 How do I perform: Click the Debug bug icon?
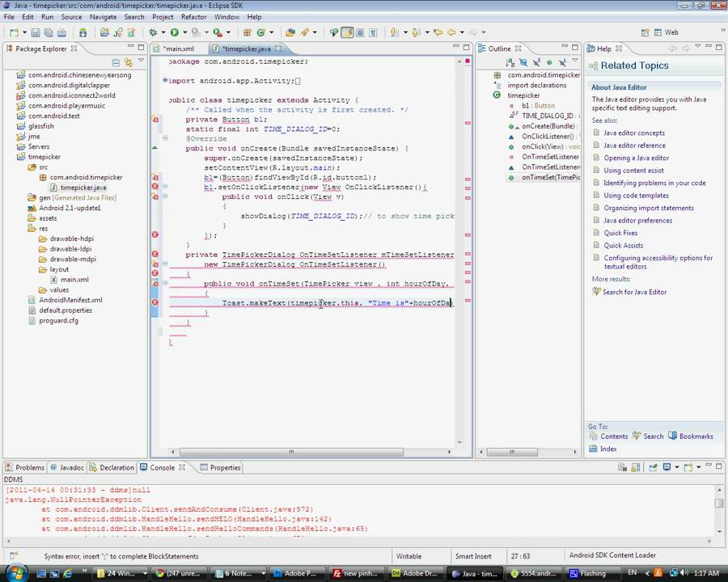152,32
